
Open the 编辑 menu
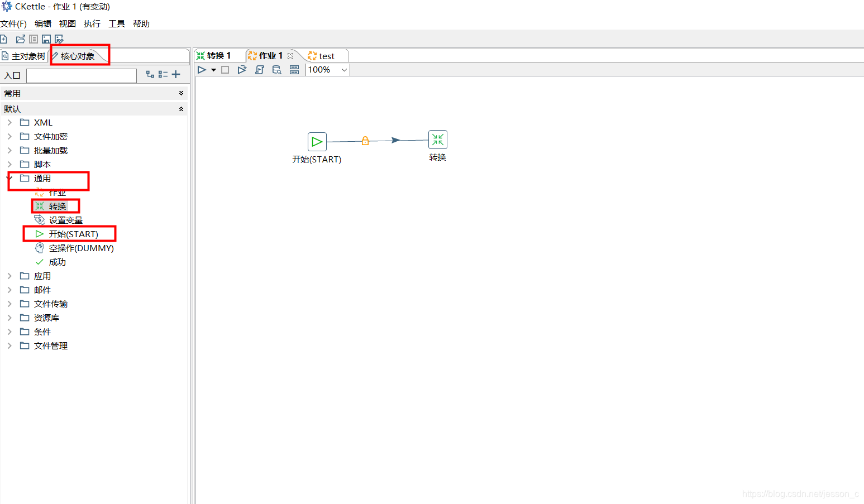pyautogui.click(x=43, y=24)
